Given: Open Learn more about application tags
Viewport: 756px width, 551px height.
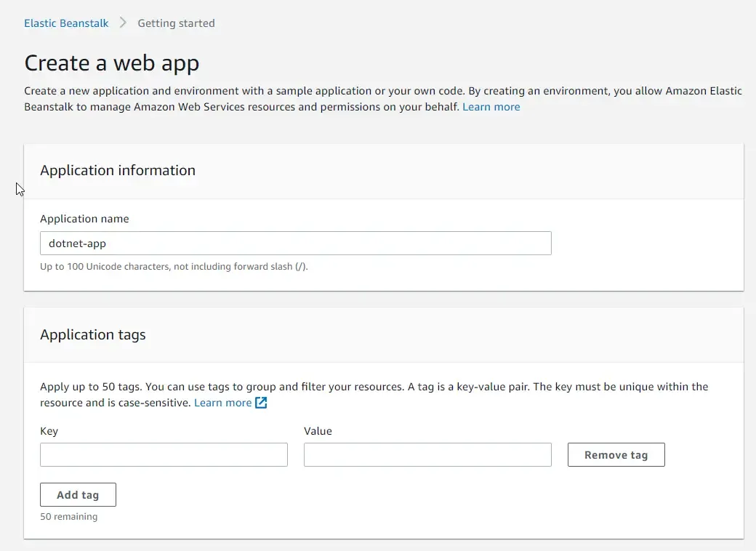Looking at the screenshot, I should [x=225, y=402].
